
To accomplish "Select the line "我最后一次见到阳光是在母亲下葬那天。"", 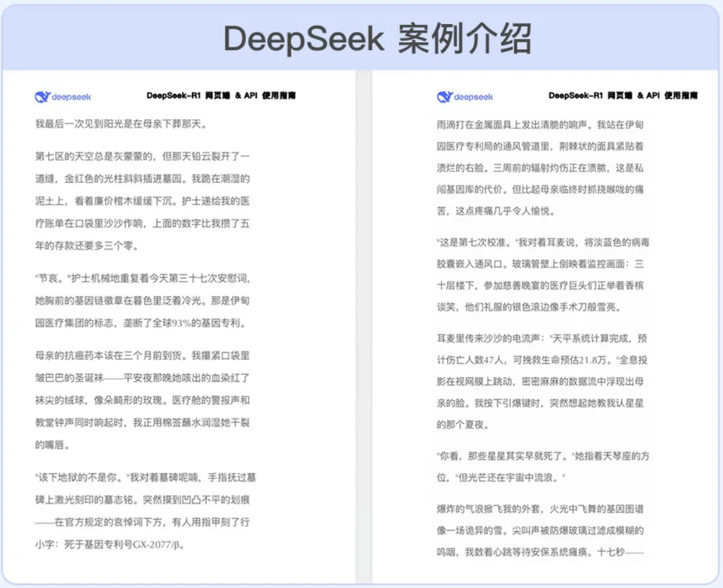I will [x=121, y=124].
